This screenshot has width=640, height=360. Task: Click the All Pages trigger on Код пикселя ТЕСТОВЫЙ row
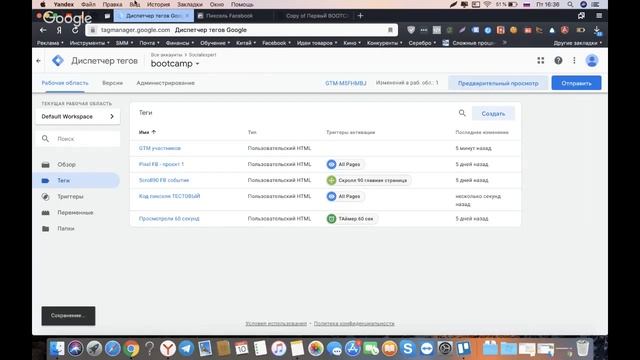coord(345,196)
